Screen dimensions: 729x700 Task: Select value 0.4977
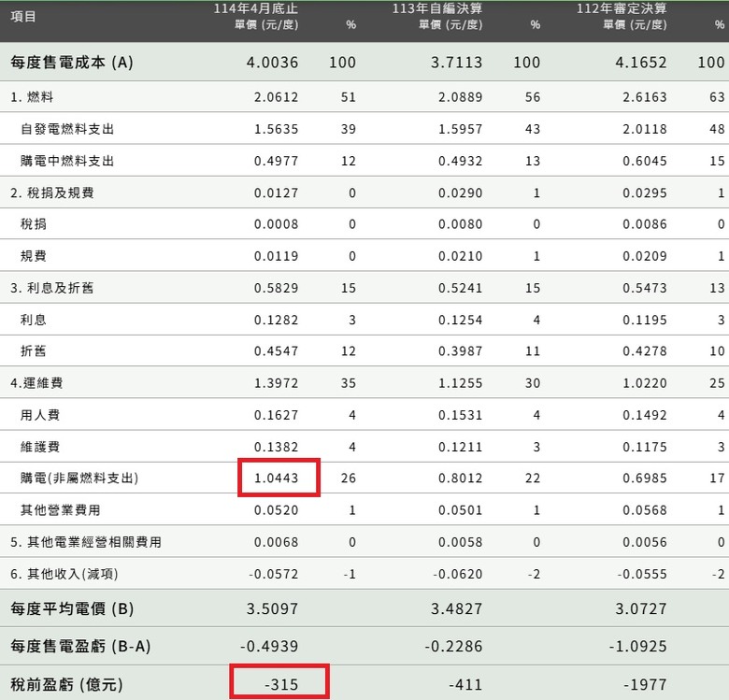tap(276, 161)
